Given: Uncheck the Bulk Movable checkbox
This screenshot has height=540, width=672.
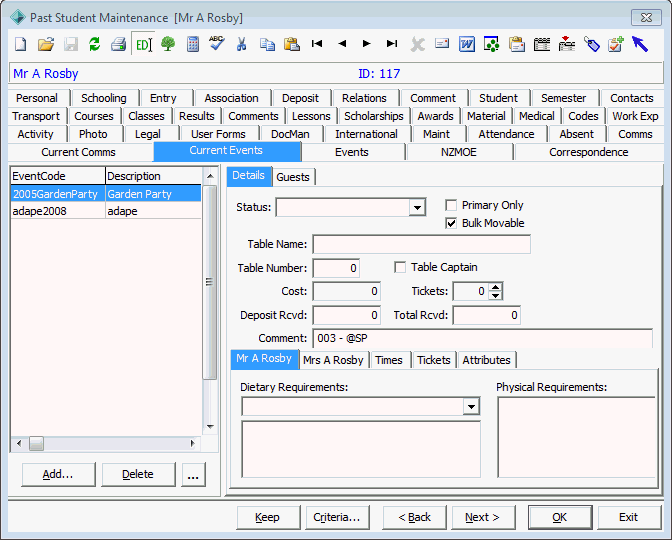Looking at the screenshot, I should click(x=451, y=223).
